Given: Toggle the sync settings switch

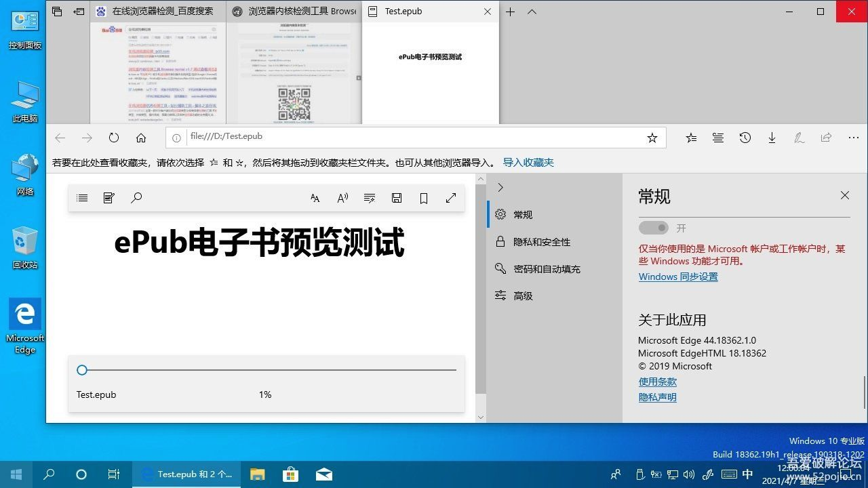Looking at the screenshot, I should click(x=654, y=228).
